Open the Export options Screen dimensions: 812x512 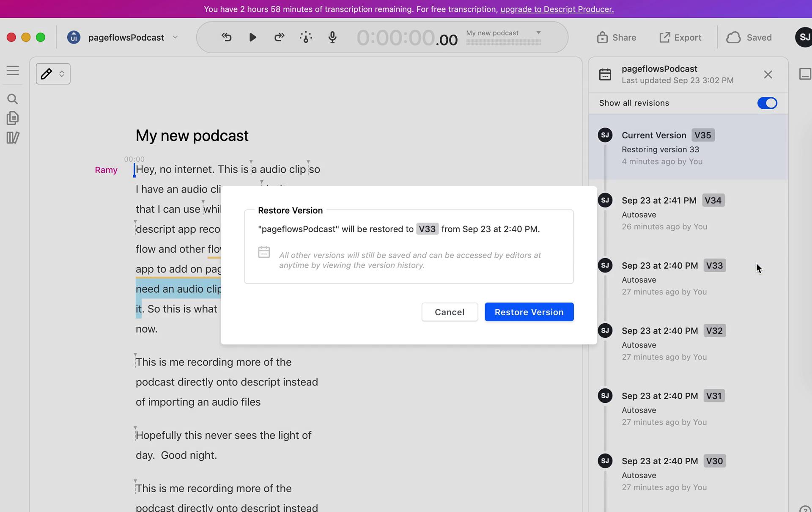pos(680,38)
